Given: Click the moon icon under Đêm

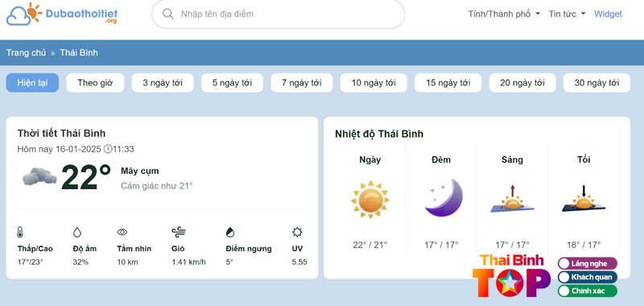Looking at the screenshot, I should pyautogui.click(x=444, y=197).
